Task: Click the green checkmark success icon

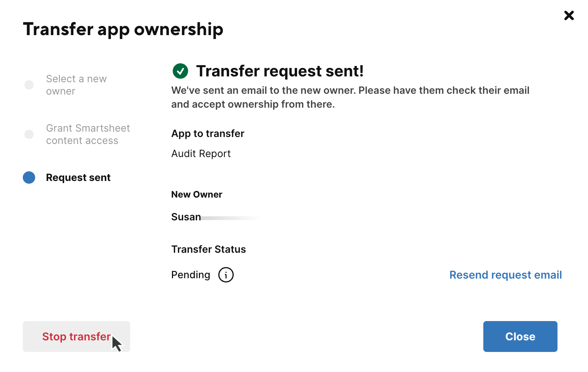Action: coord(180,71)
